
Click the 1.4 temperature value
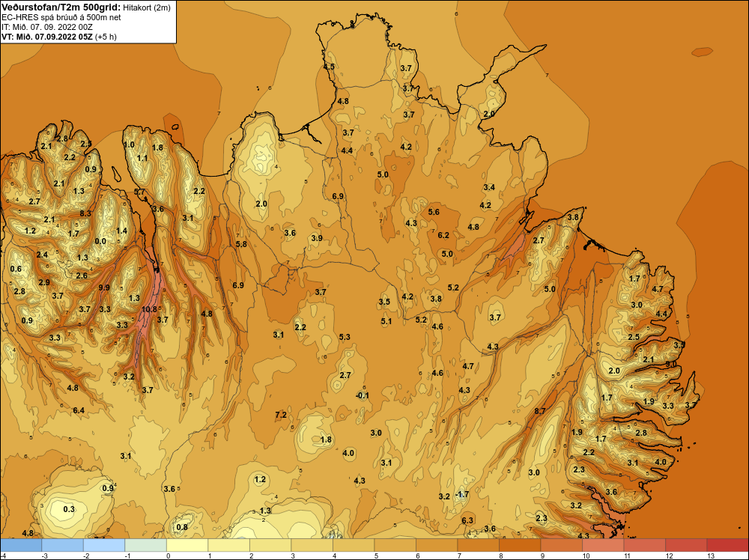click(122, 231)
